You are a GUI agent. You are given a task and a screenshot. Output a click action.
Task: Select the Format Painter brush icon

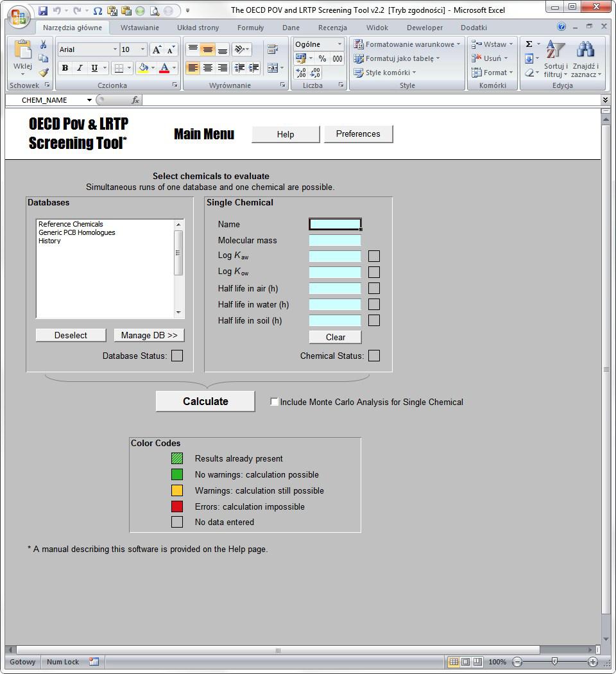click(43, 72)
